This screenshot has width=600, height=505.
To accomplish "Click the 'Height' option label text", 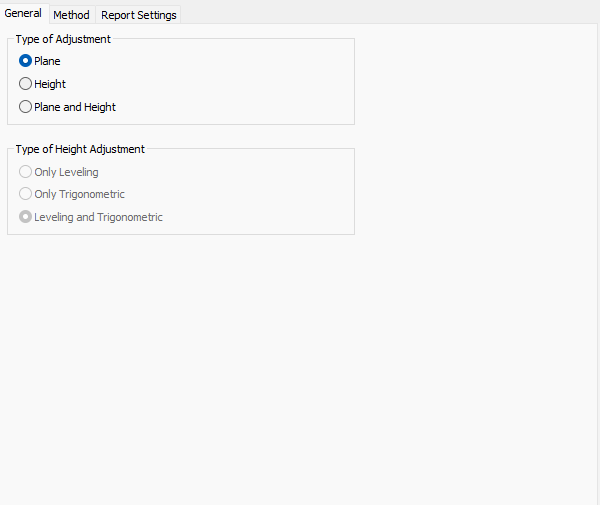I will [50, 84].
